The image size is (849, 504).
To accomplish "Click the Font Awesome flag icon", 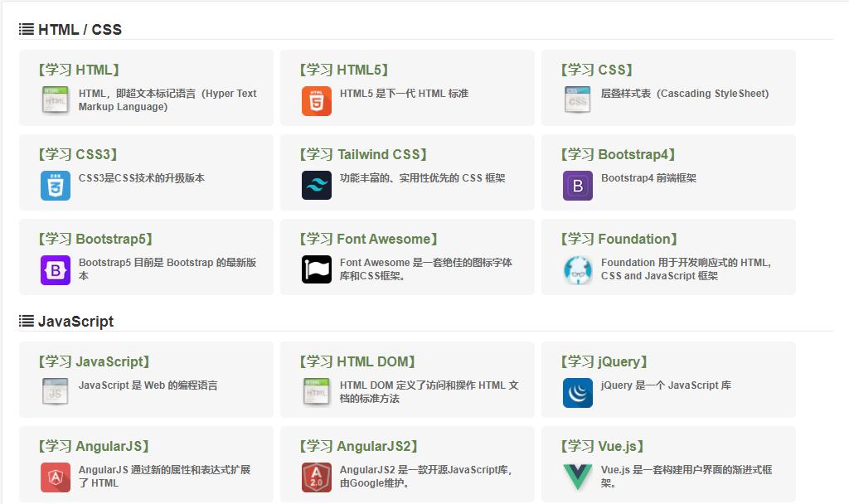I will pos(317,269).
